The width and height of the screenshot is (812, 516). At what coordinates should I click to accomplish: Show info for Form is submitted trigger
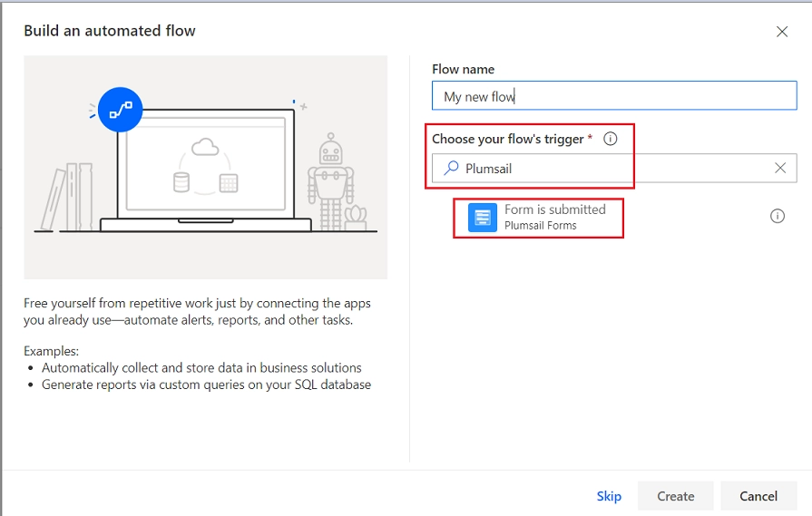pos(778,217)
